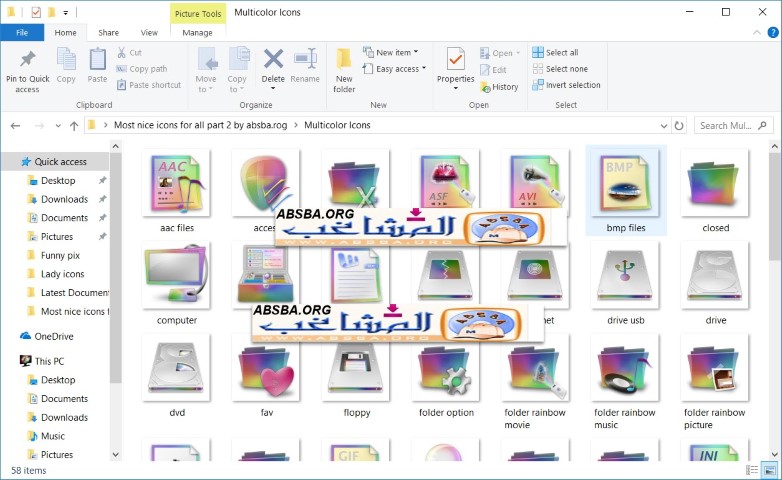Click the file list vertical scrollbar down arrow
The image size is (782, 480).
click(x=775, y=455)
